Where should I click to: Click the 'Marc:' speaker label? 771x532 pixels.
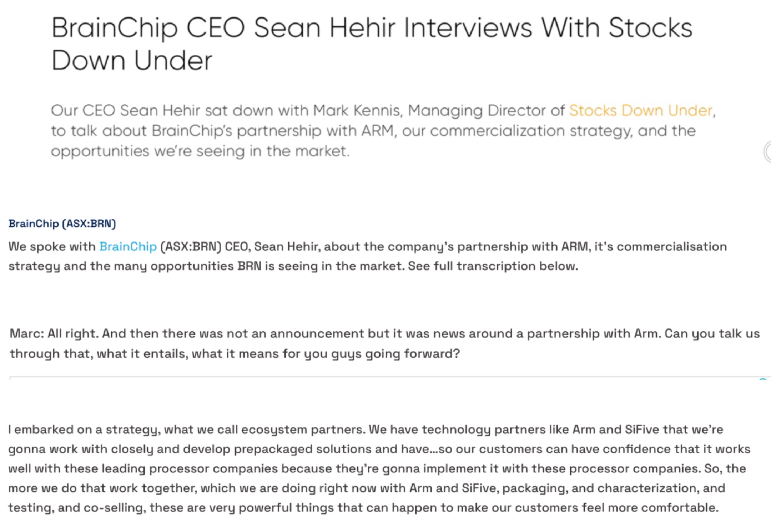coord(27,334)
